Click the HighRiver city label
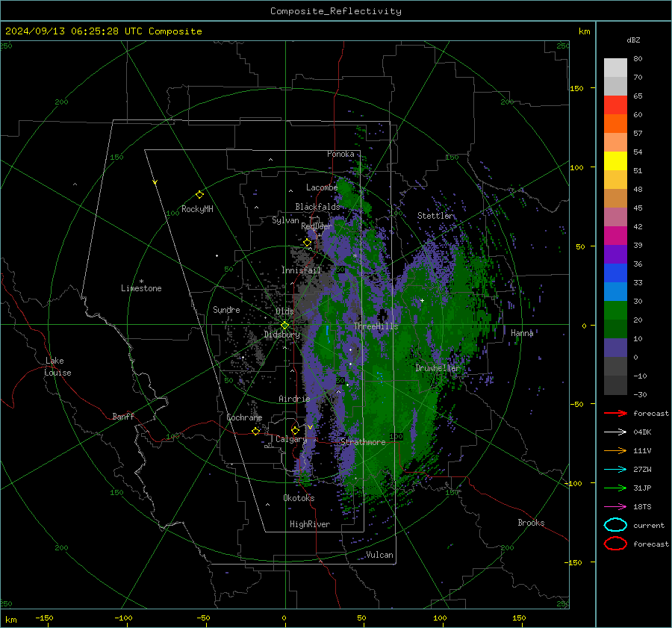Viewport: 672px width, 628px height. coord(310,524)
